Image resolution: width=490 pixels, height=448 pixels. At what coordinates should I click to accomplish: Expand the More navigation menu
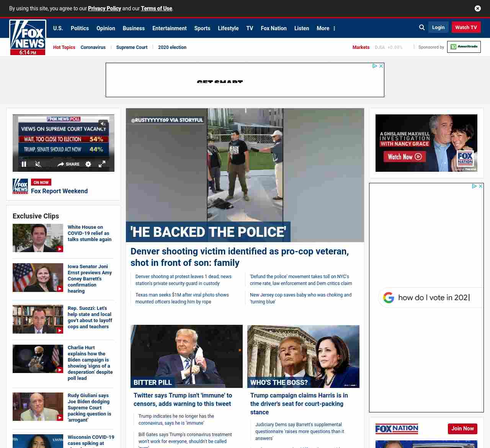pos(326,28)
